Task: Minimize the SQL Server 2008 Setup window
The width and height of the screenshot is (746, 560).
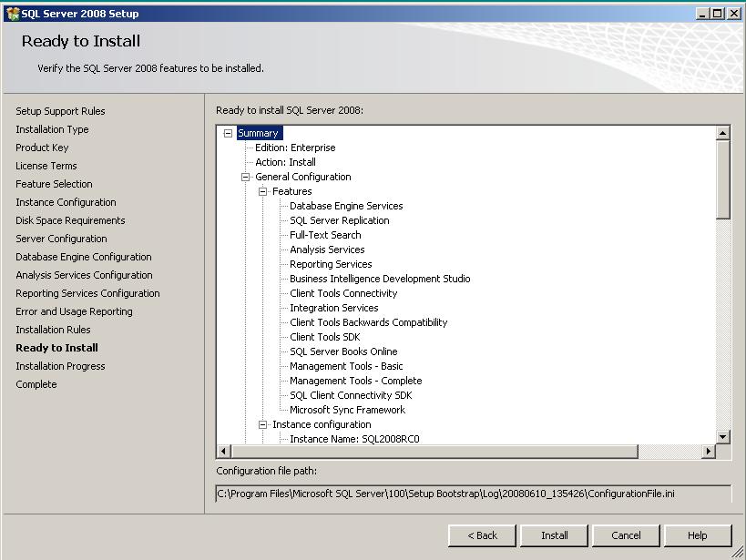Action: click(x=702, y=14)
